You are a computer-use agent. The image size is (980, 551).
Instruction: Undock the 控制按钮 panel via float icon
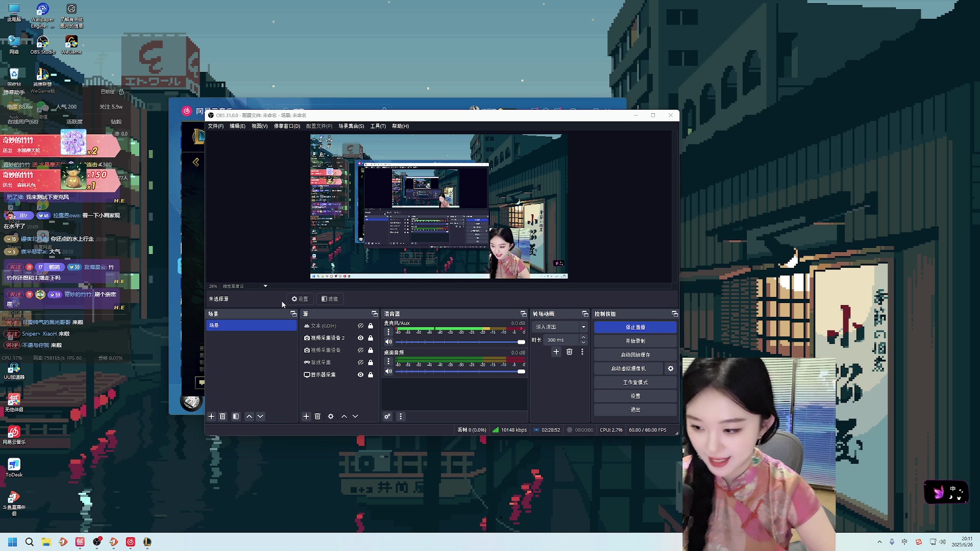[674, 314]
